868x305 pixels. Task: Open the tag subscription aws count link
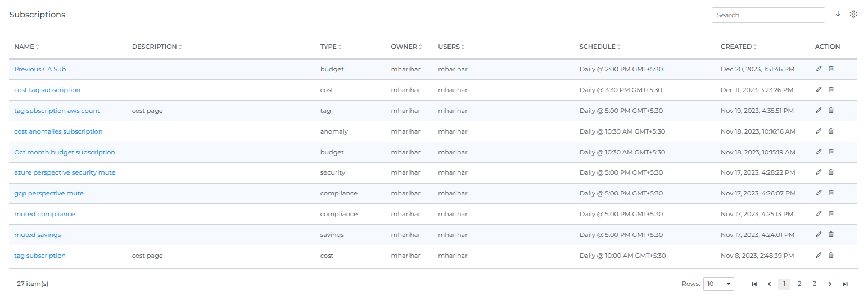pyautogui.click(x=57, y=111)
